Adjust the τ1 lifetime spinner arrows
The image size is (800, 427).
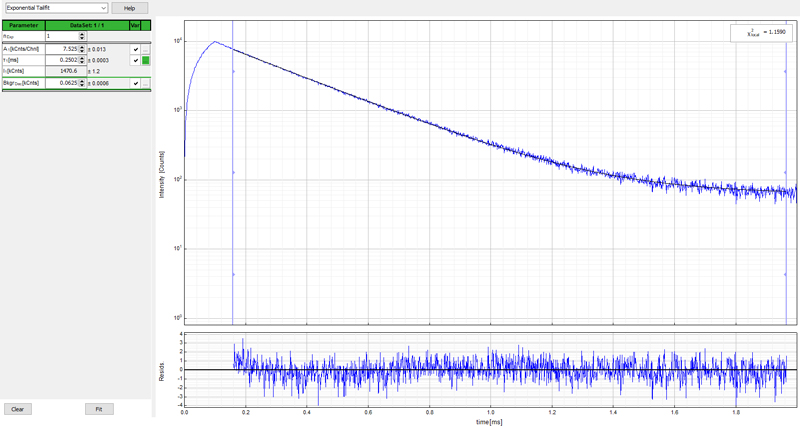pyautogui.click(x=82, y=60)
